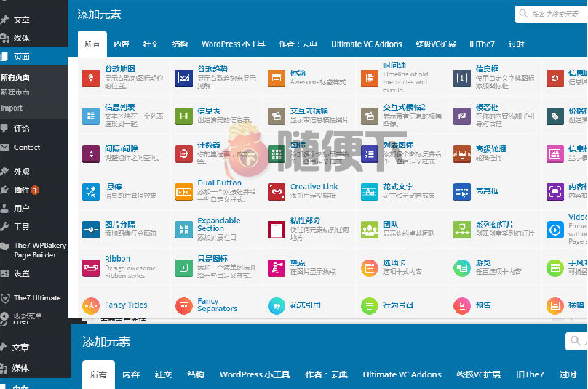Screen dimensions: 588x389
Task: Open 过时 tab in the bottom panel
Action: [568, 374]
